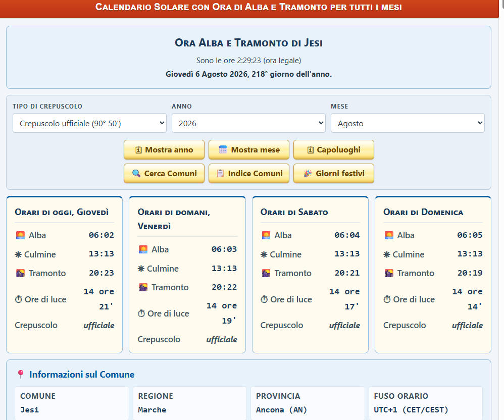Click the Culmine sun icon in Giovedì card
This screenshot has height=420, width=504.
18,254
